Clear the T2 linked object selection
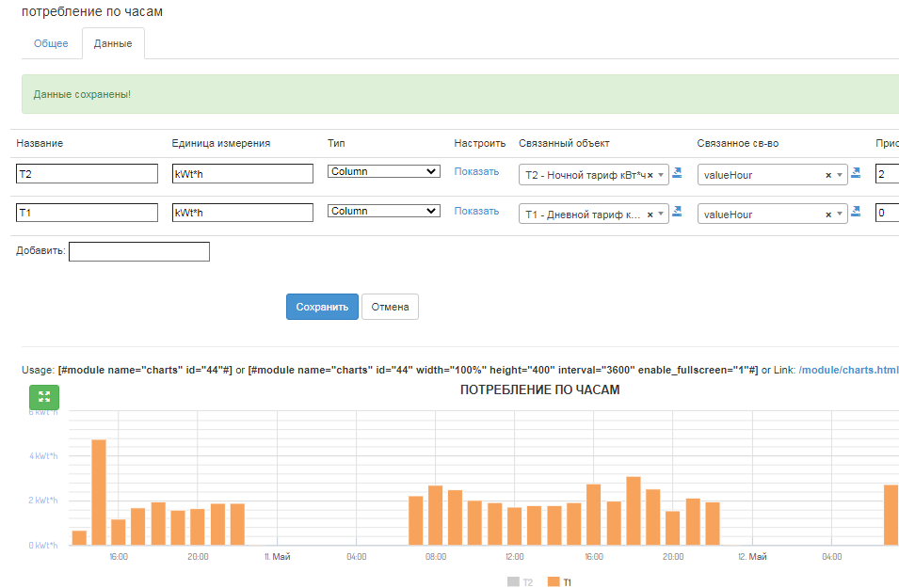The width and height of the screenshot is (899, 588). click(x=650, y=175)
